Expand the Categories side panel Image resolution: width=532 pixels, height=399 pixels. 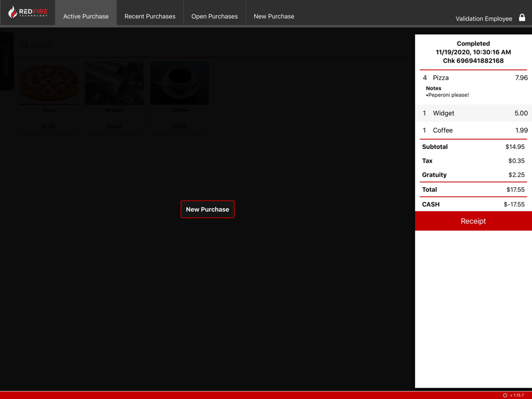click(x=7, y=61)
